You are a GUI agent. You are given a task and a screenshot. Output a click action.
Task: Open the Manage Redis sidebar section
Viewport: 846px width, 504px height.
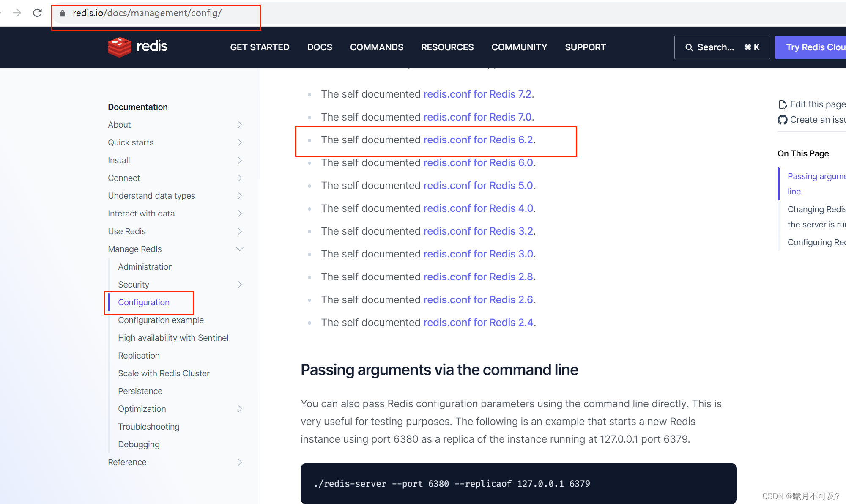click(x=135, y=249)
